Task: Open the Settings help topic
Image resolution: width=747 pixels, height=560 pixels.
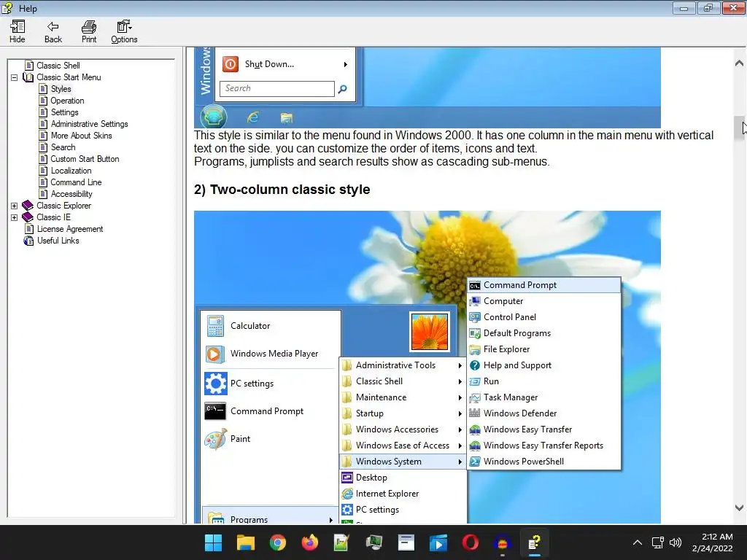Action: [x=64, y=112]
